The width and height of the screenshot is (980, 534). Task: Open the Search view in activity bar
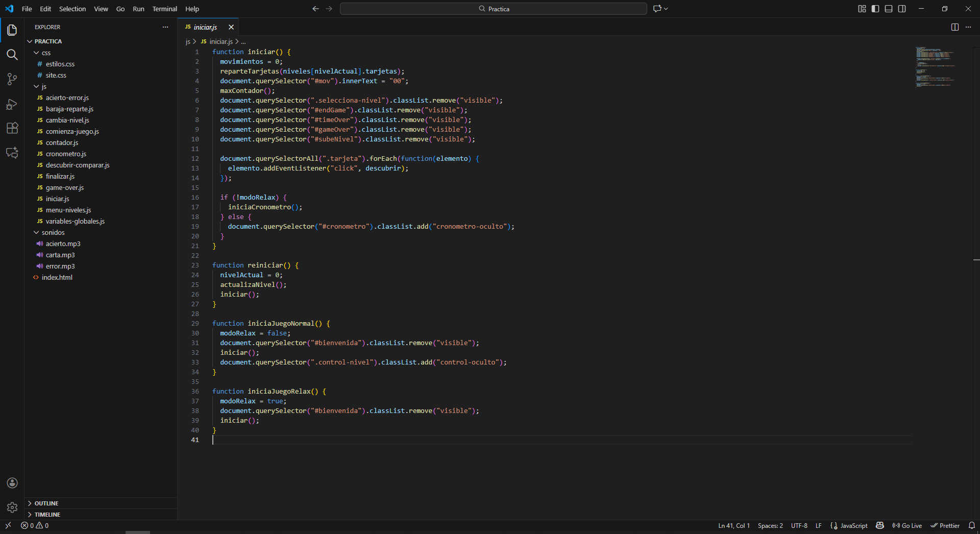pos(12,55)
